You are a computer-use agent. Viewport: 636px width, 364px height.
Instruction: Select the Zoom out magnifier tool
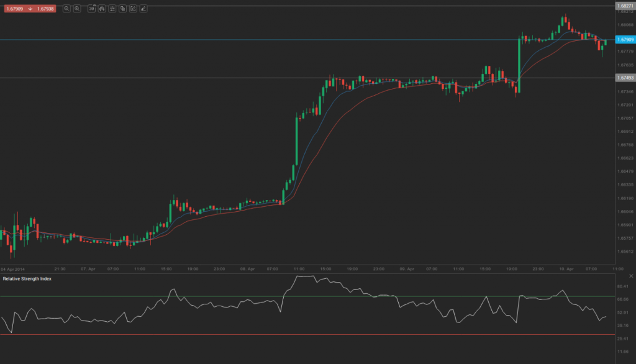coord(66,9)
